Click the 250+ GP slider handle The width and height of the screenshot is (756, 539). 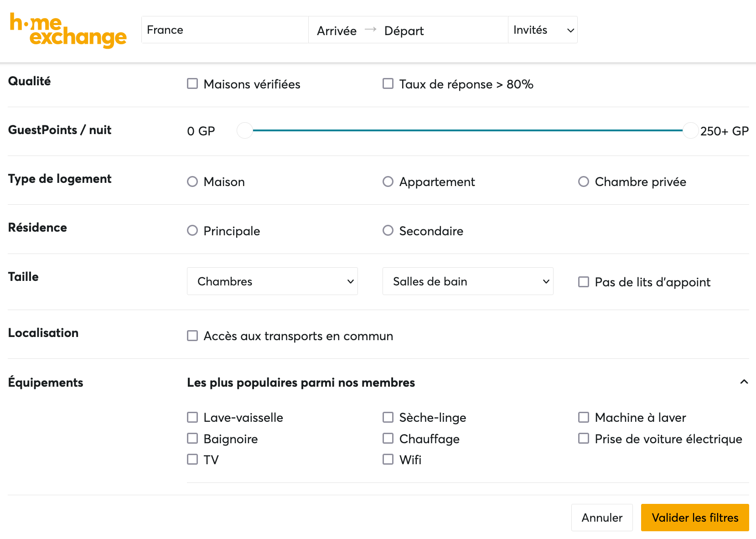pyautogui.click(x=690, y=130)
